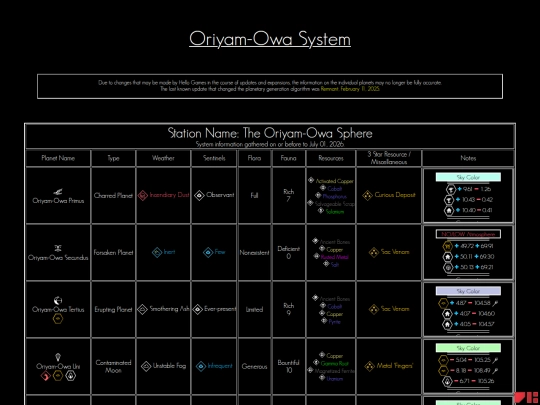Image resolution: width=540 pixels, height=405 pixels.
Task: Click the Magnetized Ferrite resource text
Action: click(334, 371)
